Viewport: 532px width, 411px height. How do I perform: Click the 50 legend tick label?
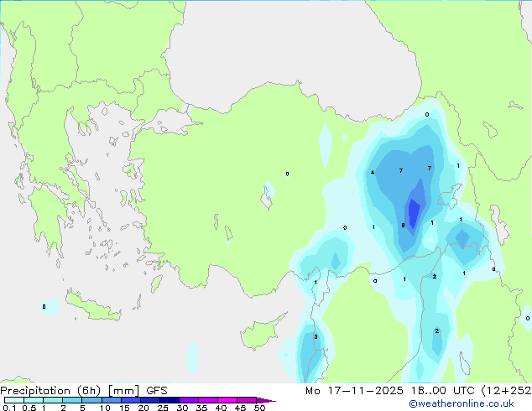pyautogui.click(x=259, y=408)
